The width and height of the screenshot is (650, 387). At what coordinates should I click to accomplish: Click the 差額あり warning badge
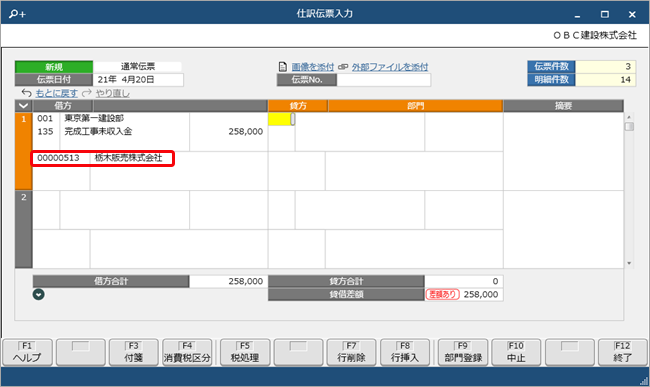[442, 295]
